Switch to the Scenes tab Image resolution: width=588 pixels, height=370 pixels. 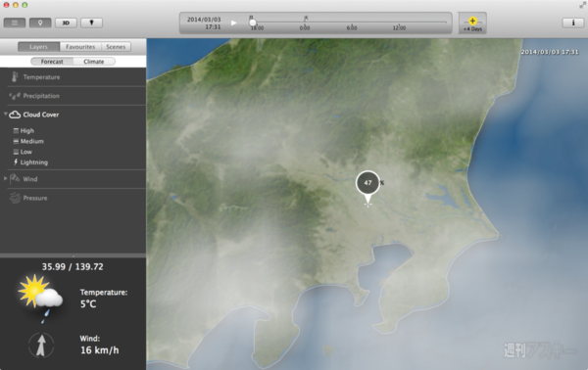[116, 47]
